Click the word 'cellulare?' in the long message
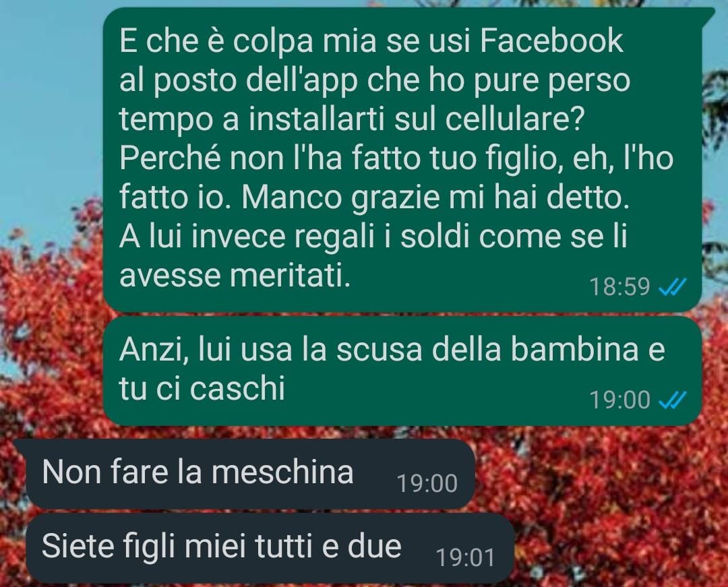The width and height of the screenshot is (728, 587). coord(514,119)
